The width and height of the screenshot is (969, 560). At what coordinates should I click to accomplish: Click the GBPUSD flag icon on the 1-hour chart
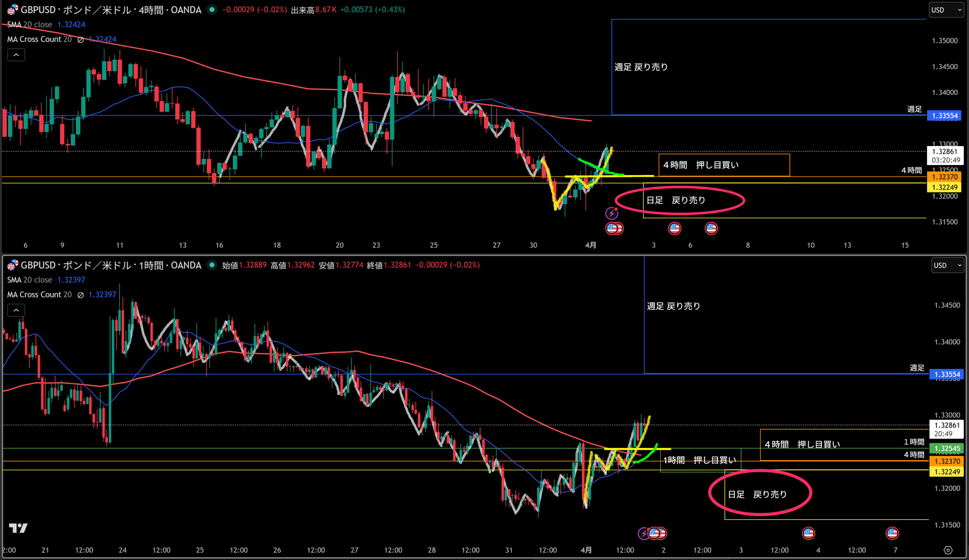(13, 265)
